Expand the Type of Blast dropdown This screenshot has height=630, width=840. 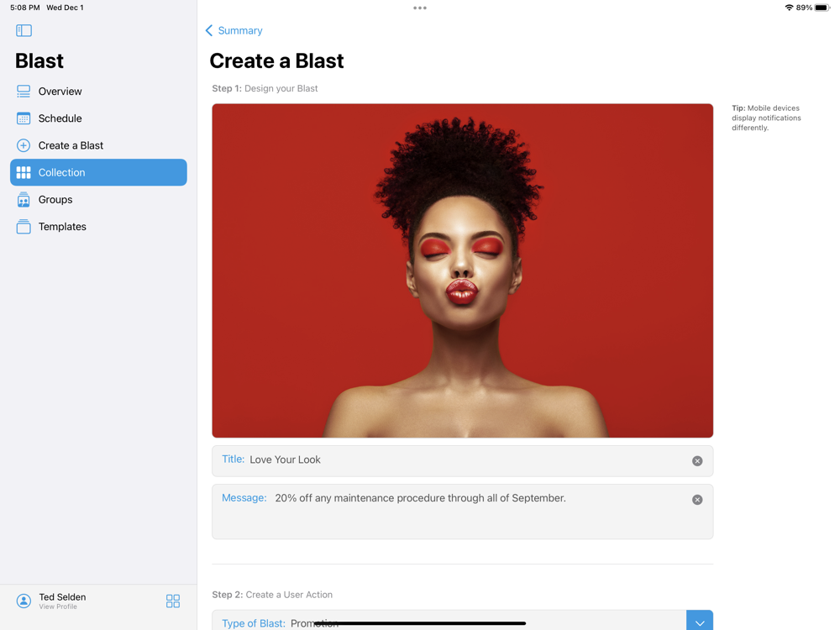point(700,622)
